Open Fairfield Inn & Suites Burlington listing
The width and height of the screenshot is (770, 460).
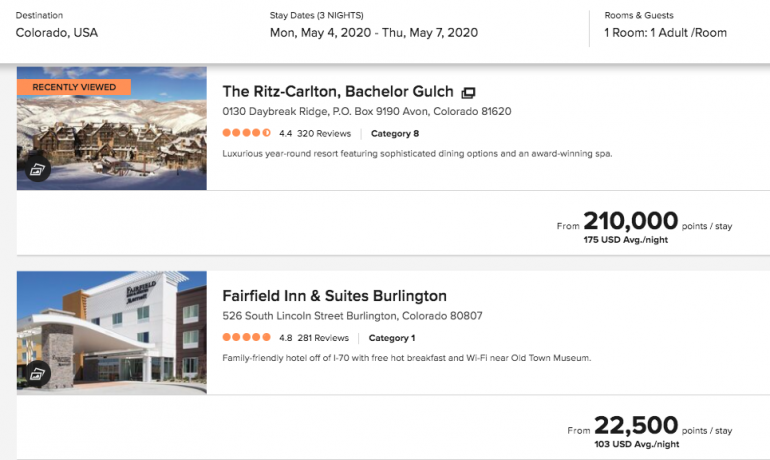tap(334, 296)
